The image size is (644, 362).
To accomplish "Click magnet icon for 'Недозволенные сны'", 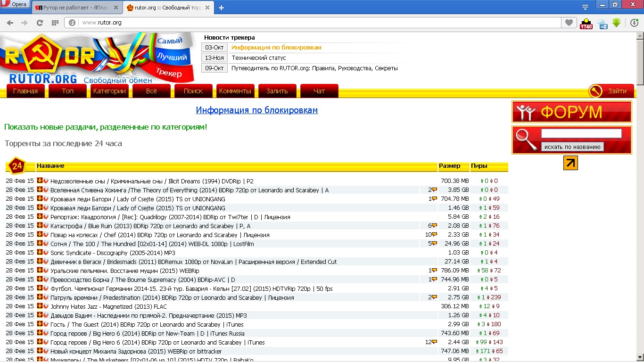I will pos(46,181).
